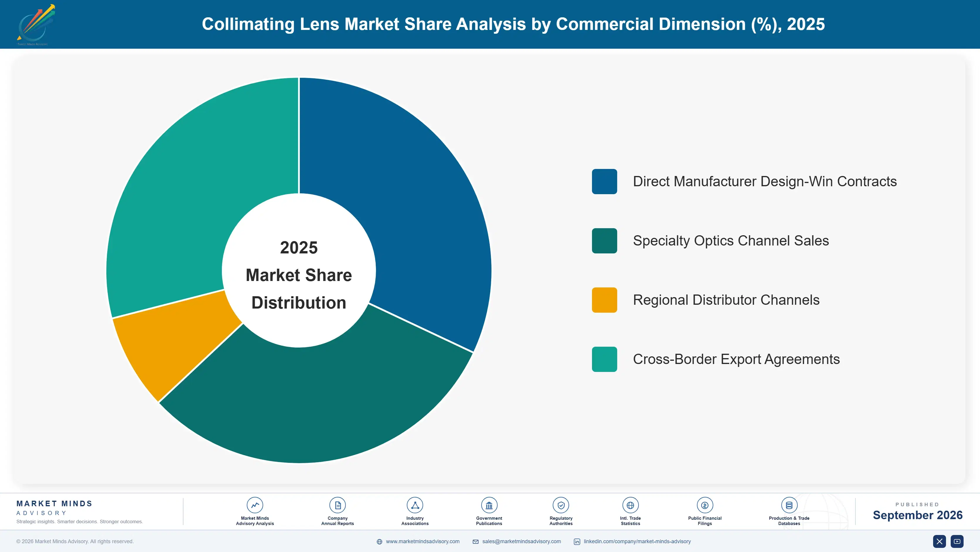Click the Industry Associations icon
This screenshot has width=980, height=552.
415,505
